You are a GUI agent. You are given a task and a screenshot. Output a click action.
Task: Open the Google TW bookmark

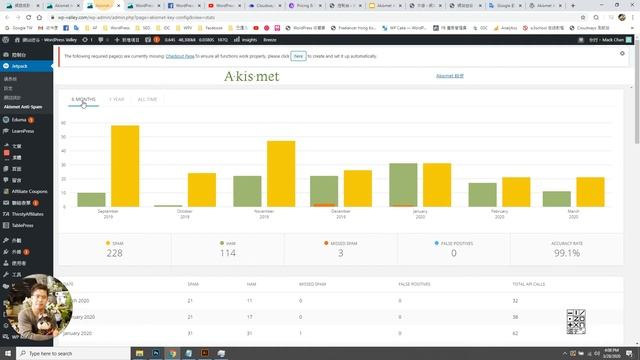[19, 28]
